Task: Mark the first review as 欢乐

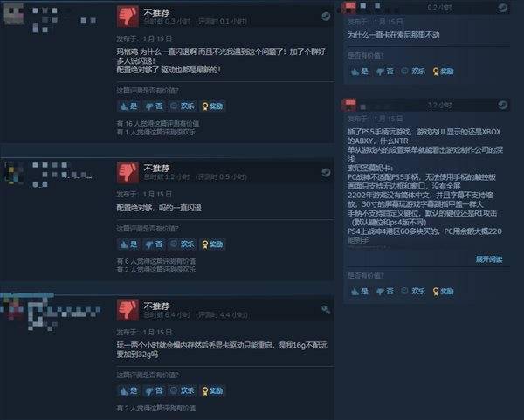Action: pyautogui.click(x=183, y=107)
